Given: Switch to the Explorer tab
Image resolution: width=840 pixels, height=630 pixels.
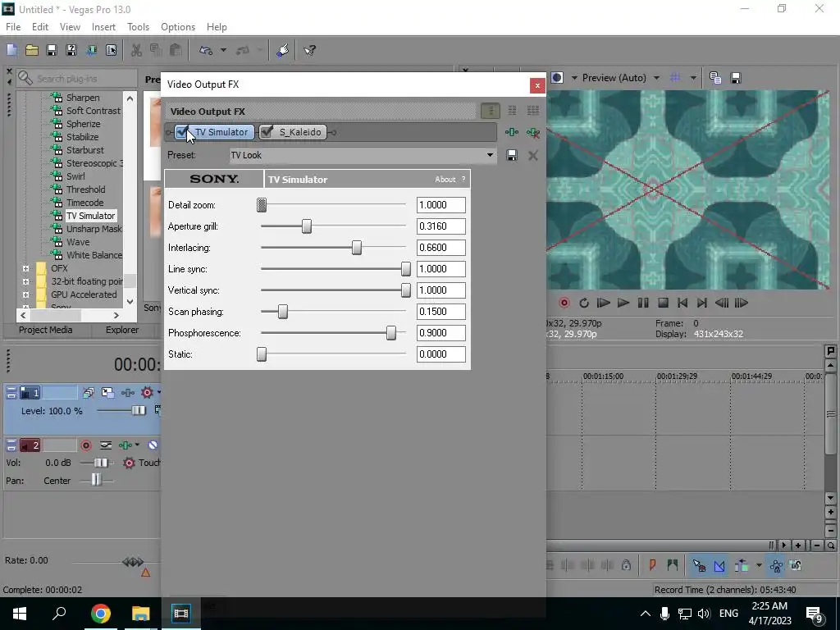Looking at the screenshot, I should [122, 330].
